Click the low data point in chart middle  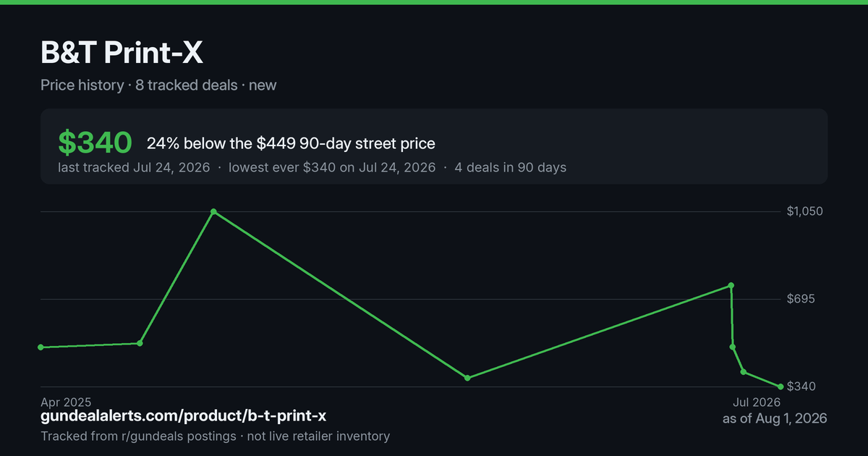pos(467,378)
